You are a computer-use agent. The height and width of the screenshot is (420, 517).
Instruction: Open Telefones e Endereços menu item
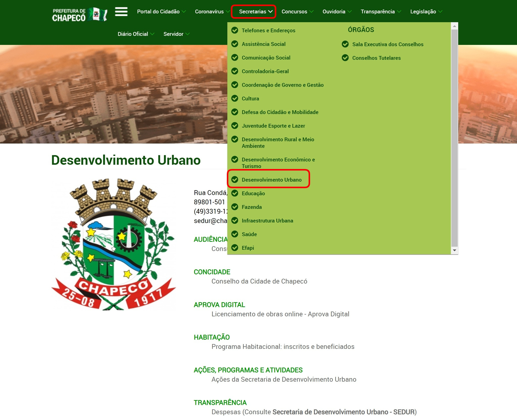click(x=268, y=31)
